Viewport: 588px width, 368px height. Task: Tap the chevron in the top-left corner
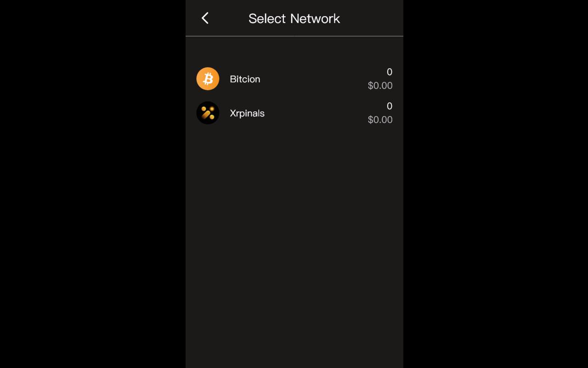(x=205, y=18)
